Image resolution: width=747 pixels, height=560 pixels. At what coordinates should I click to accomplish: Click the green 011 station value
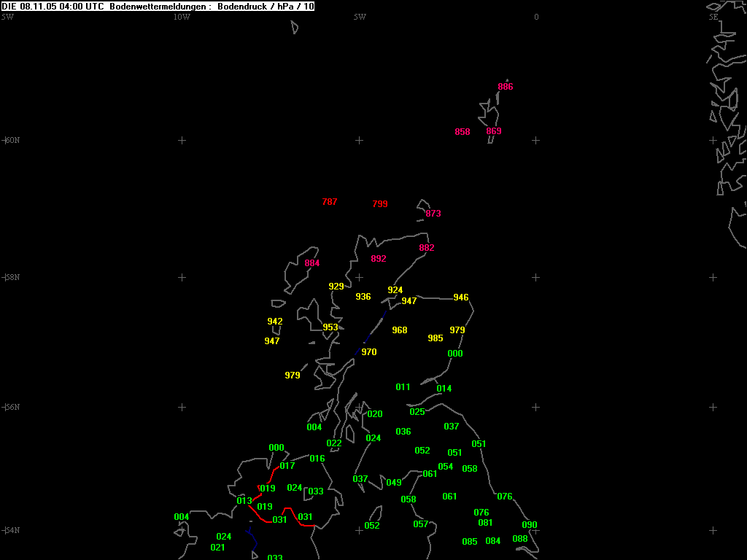click(403, 387)
